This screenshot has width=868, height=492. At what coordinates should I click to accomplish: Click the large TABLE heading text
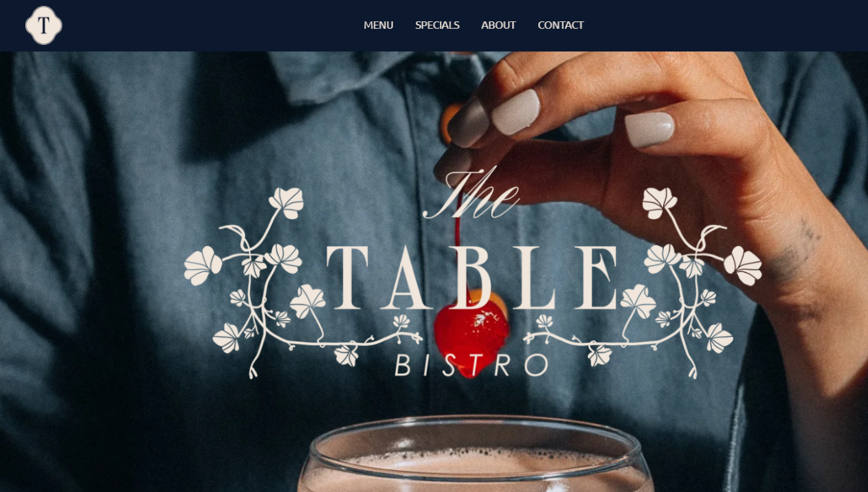click(473, 277)
